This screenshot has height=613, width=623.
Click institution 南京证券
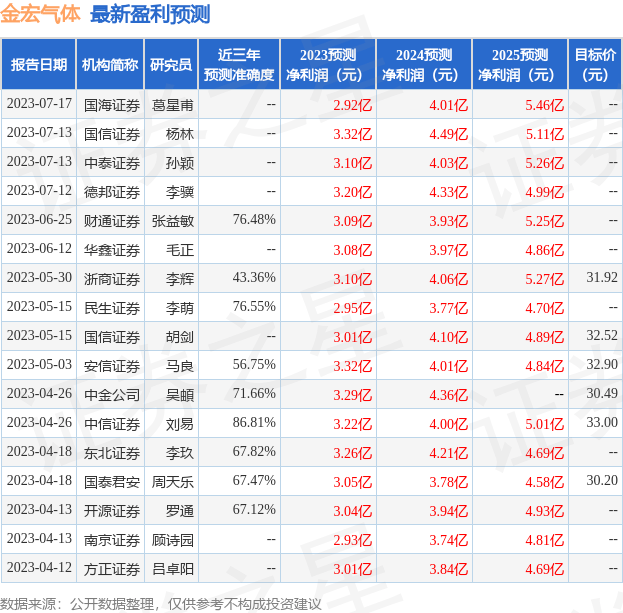(112, 540)
